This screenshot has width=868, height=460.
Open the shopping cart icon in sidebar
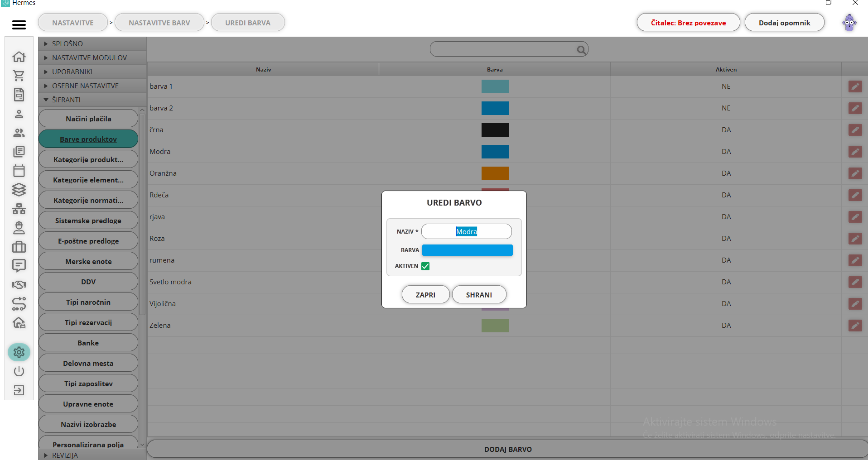tap(19, 76)
